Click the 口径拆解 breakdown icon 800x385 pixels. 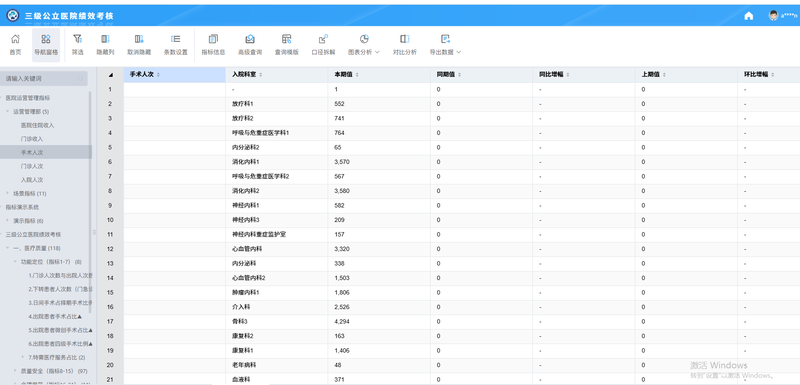coord(323,45)
